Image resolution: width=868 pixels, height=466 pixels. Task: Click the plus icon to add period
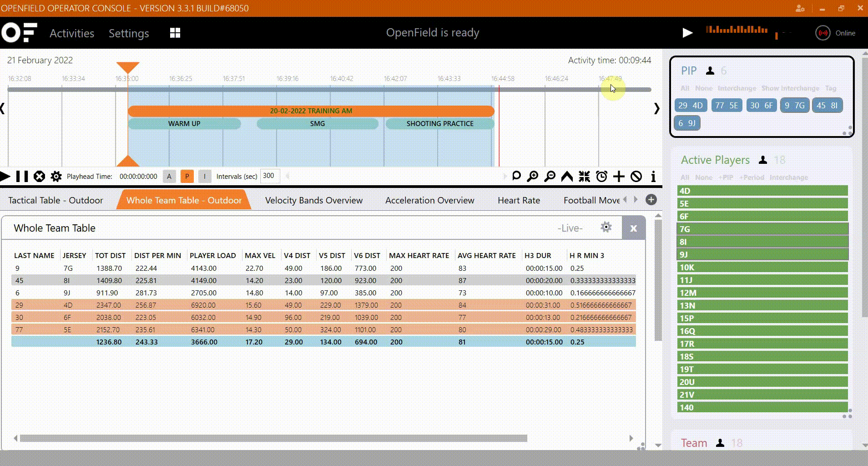[619, 176]
